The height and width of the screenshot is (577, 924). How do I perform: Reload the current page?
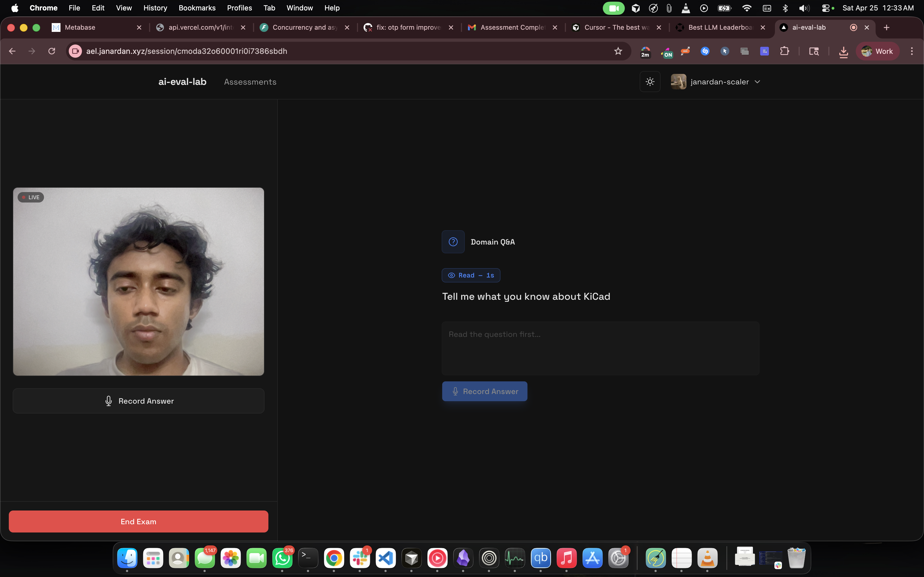(x=52, y=51)
